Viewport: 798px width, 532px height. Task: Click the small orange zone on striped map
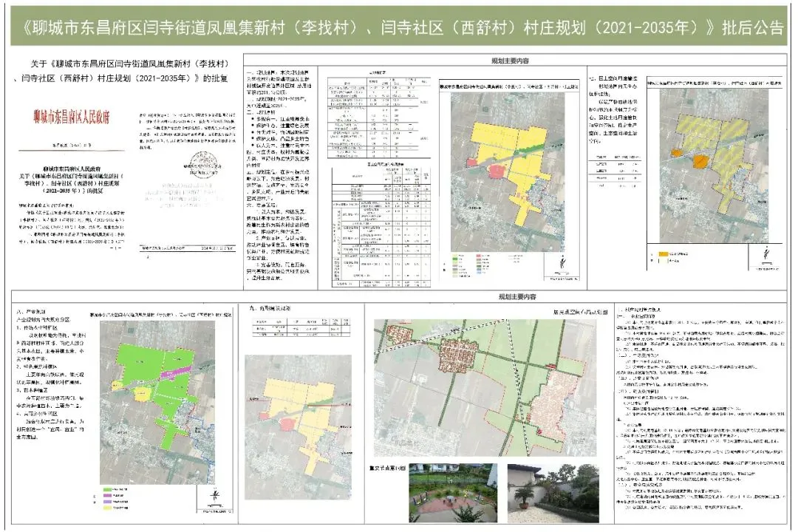point(675,153)
